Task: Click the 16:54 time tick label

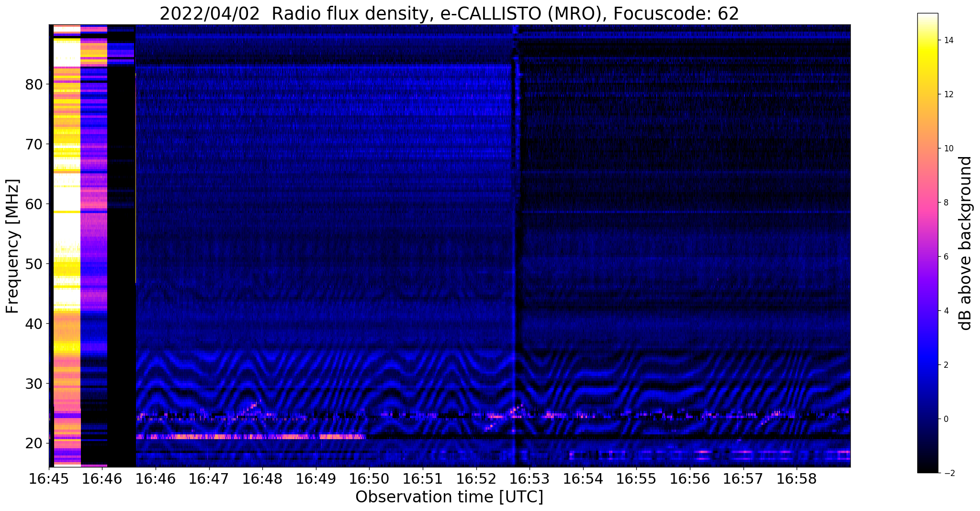Action: click(583, 479)
